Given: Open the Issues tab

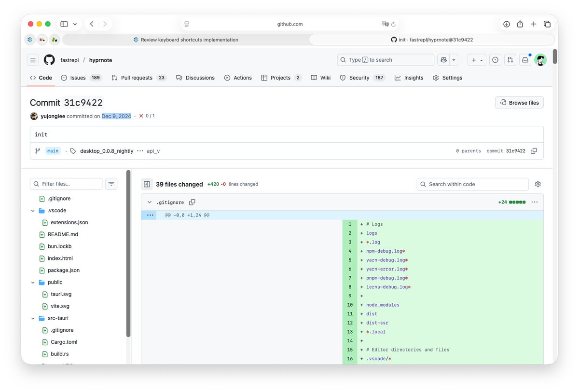Looking at the screenshot, I should (82, 78).
